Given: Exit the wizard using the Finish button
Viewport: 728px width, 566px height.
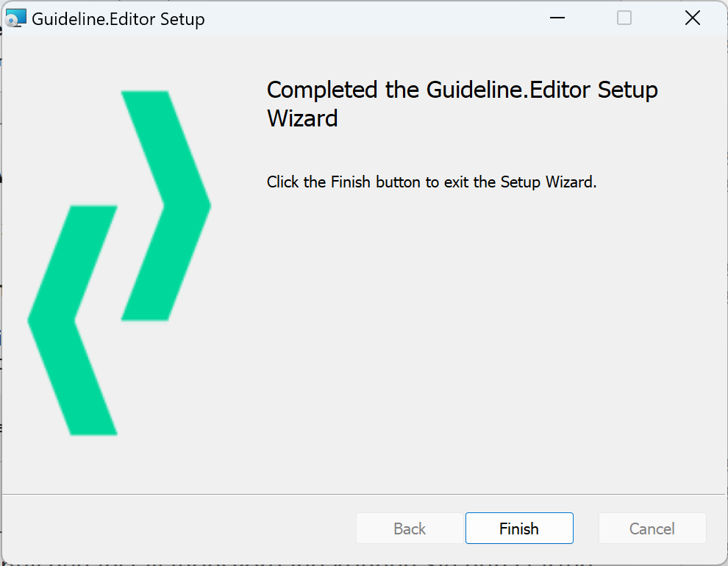Looking at the screenshot, I should click(x=519, y=528).
